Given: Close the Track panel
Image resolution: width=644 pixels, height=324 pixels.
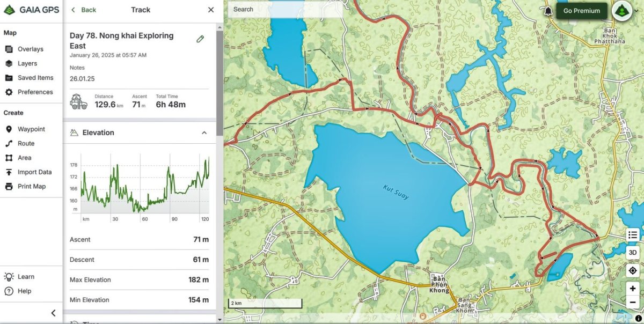Looking at the screenshot, I should pos(211,10).
